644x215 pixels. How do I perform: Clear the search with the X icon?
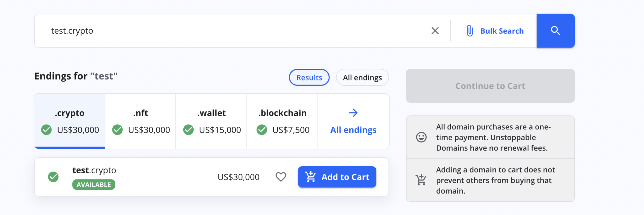tap(435, 30)
